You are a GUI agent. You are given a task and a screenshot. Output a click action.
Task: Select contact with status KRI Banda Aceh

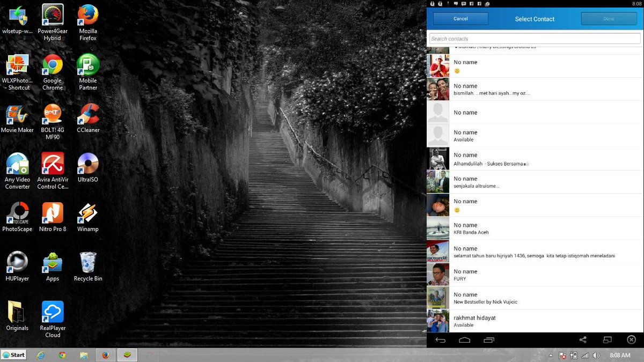[x=535, y=228]
